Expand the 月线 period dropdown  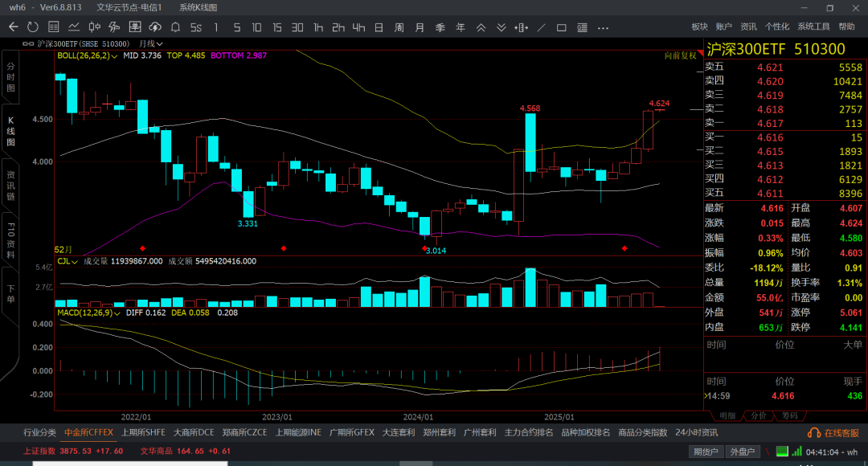point(150,43)
